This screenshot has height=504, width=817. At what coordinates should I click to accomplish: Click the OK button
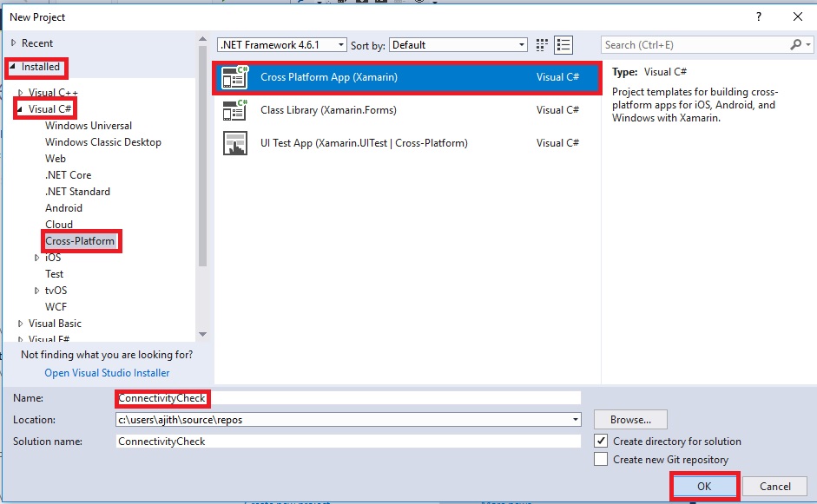(704, 487)
